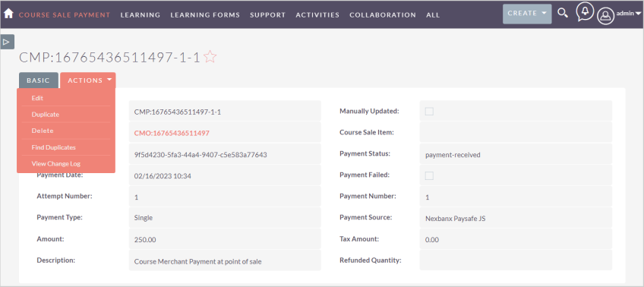Open the notifications bell icon

click(x=585, y=12)
